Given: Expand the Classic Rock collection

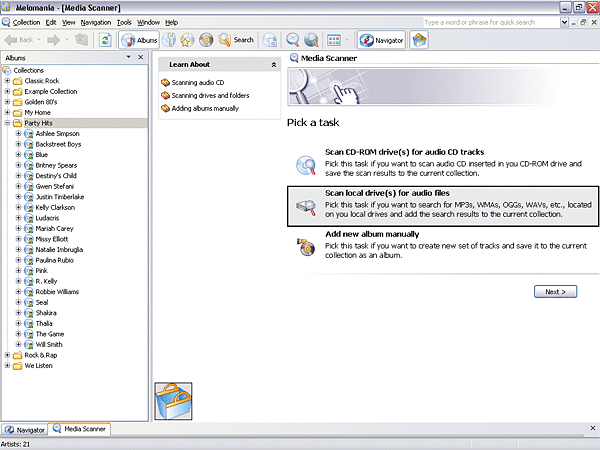Looking at the screenshot, I should 7,81.
